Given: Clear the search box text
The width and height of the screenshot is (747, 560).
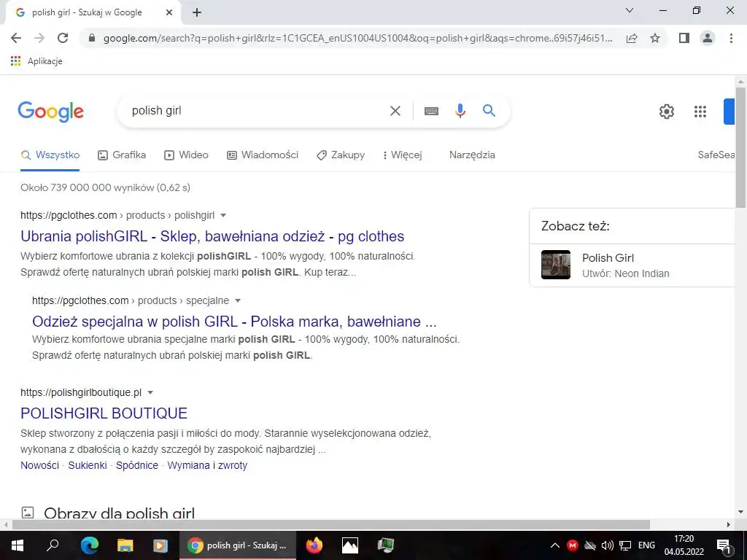Looking at the screenshot, I should pyautogui.click(x=395, y=111).
